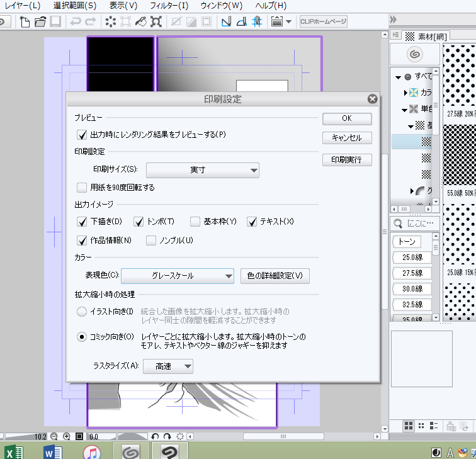Open the 印刷サイズ dropdown showing 実寸
This screenshot has width=476, height=459.
click(202, 170)
